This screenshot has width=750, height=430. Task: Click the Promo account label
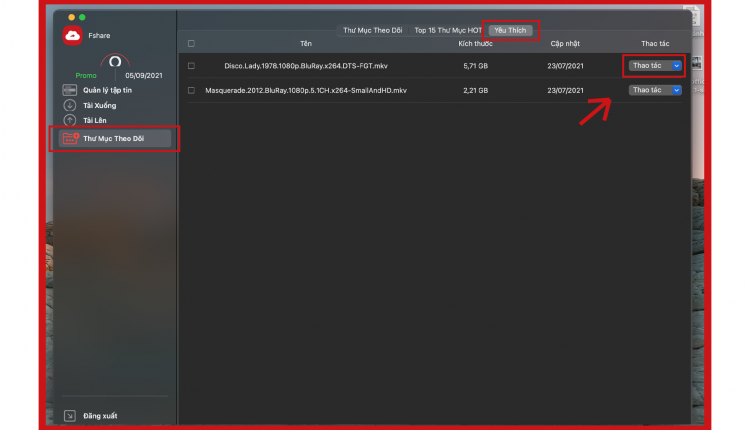point(86,76)
